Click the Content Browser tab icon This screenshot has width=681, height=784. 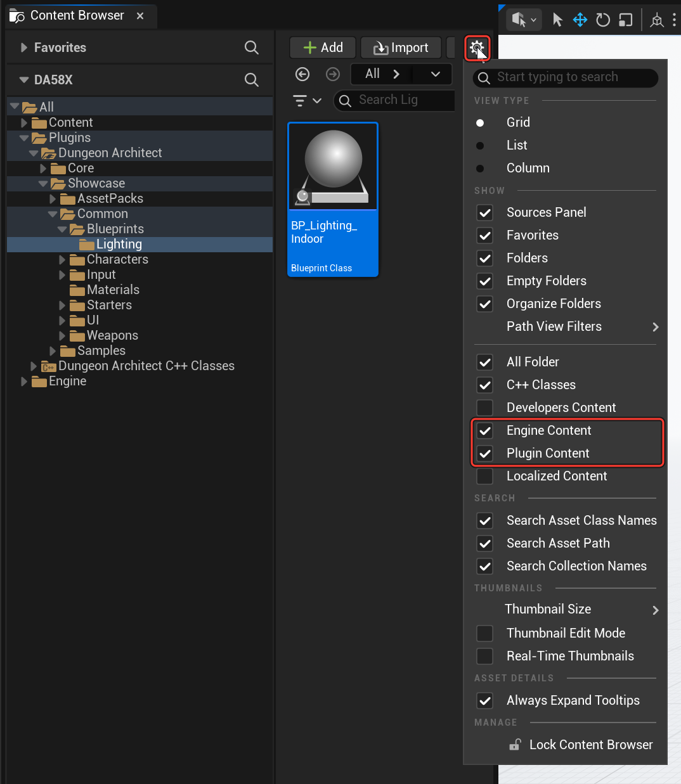(x=16, y=16)
